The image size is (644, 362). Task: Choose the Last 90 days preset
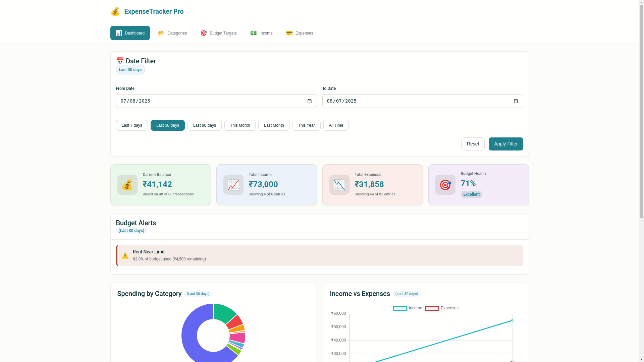[205, 125]
